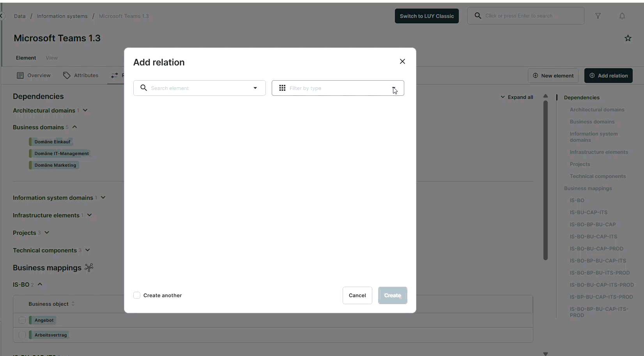Open the Filter by type dropdown arrow

[394, 88]
